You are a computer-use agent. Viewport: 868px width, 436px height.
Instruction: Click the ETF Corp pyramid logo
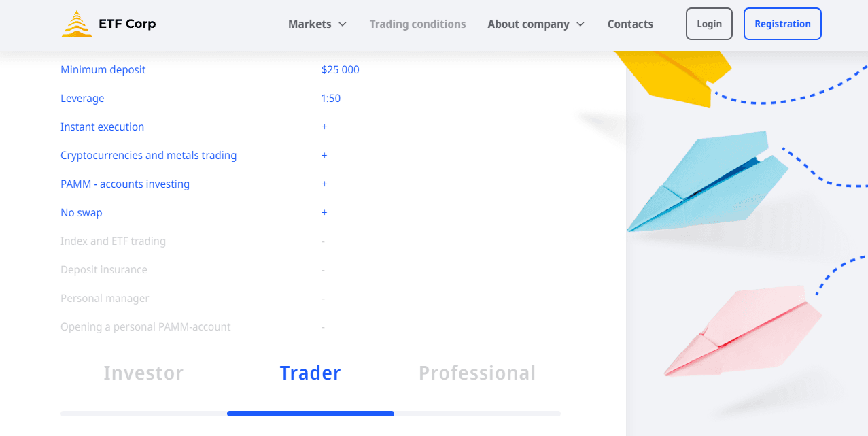tap(76, 24)
